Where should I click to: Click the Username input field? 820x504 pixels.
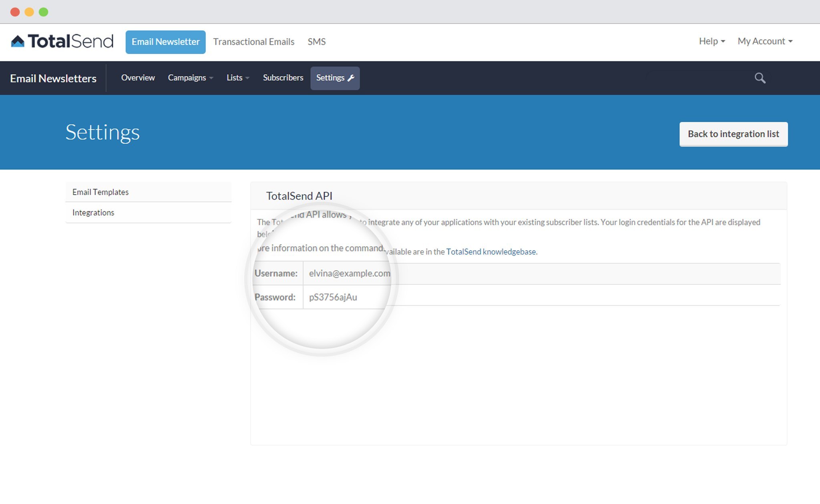349,273
